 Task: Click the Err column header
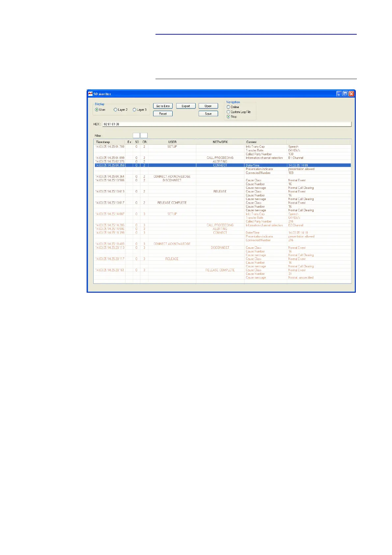coord(129,142)
